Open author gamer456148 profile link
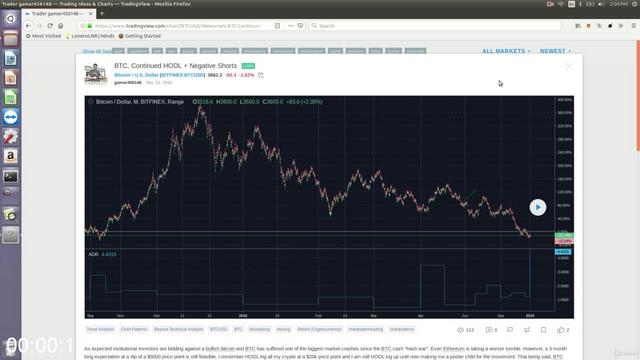640x360 pixels. coord(128,82)
